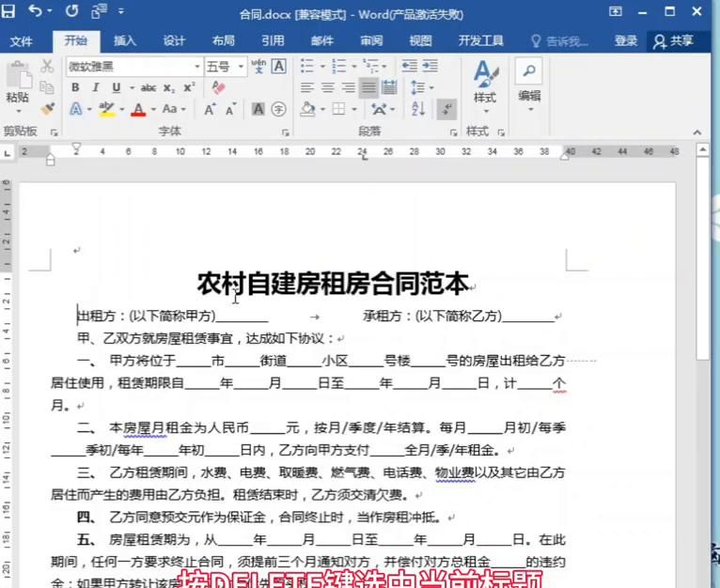This screenshot has height=588, width=720.
Task: Switch to the 审阅 tab
Action: click(x=371, y=40)
